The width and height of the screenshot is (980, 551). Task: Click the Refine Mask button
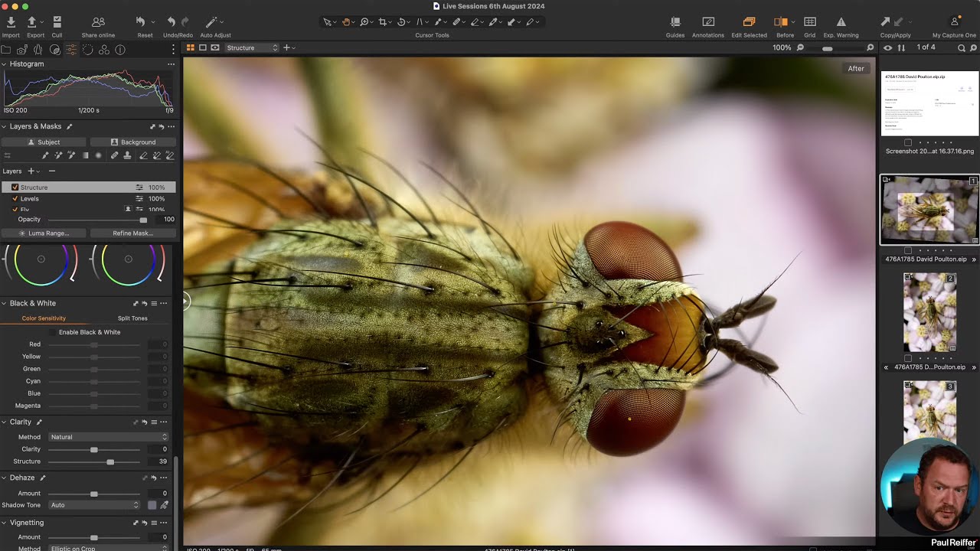[133, 233]
